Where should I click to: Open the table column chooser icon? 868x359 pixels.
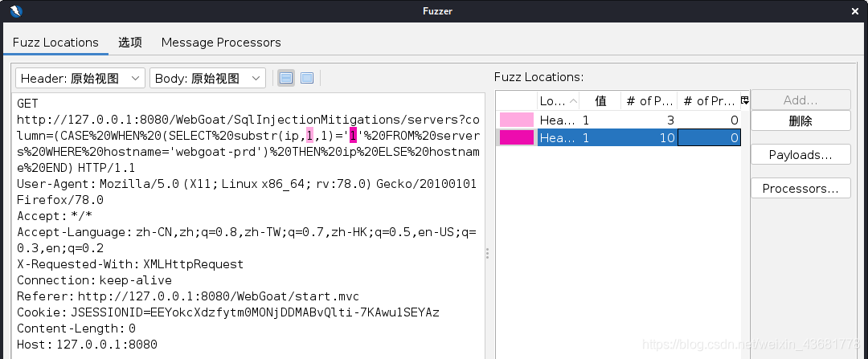745,100
